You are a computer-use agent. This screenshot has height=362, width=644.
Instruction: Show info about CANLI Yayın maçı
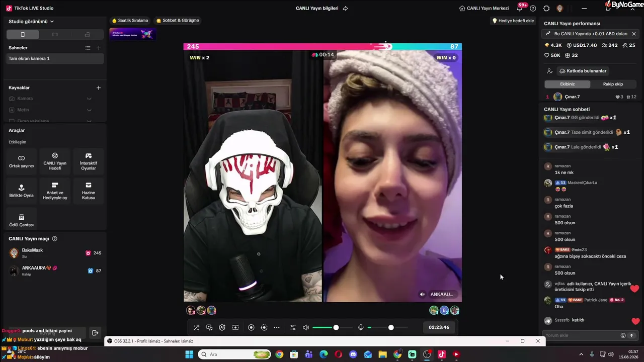55,239
